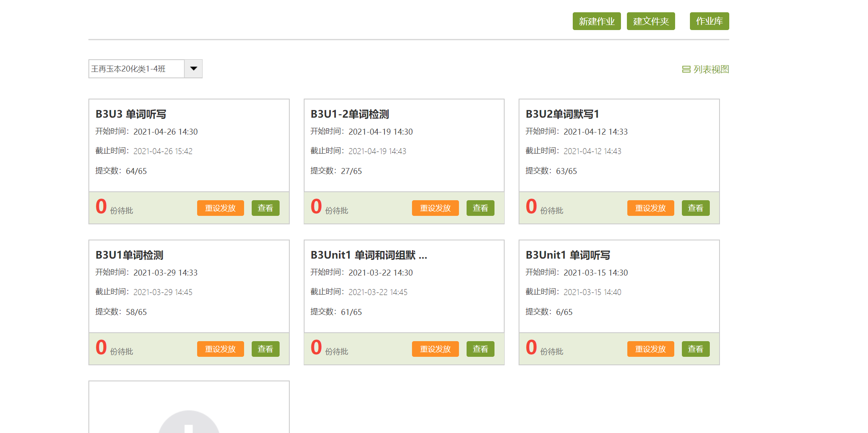This screenshot has height=433, width=868.
Task: Open the B3U1单词检测 title link
Action: [129, 255]
